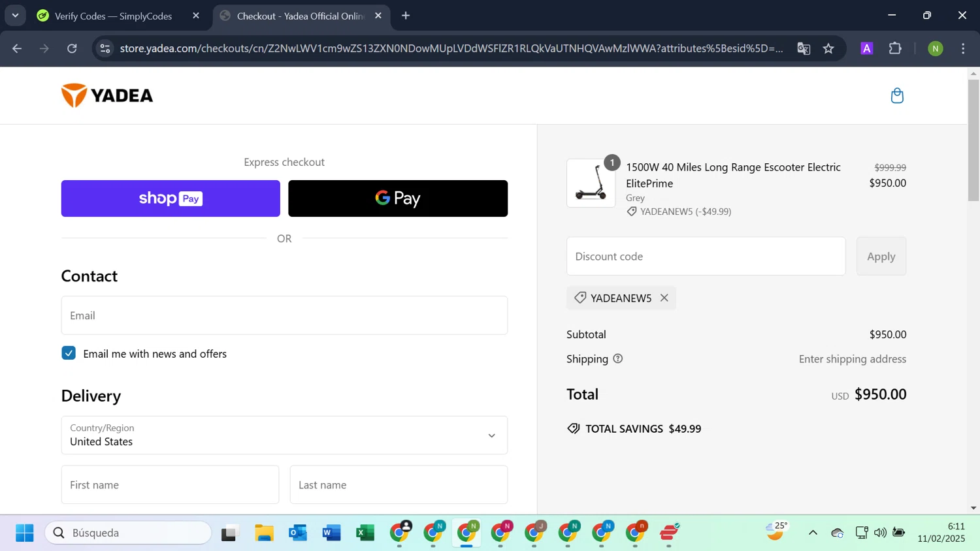Focus the First name field

coord(170,484)
